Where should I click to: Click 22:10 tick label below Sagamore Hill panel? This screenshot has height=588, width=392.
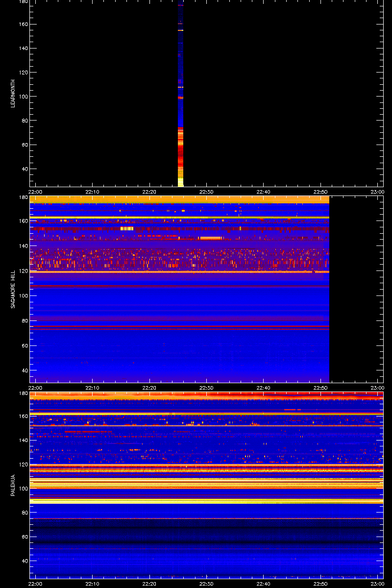[92, 388]
